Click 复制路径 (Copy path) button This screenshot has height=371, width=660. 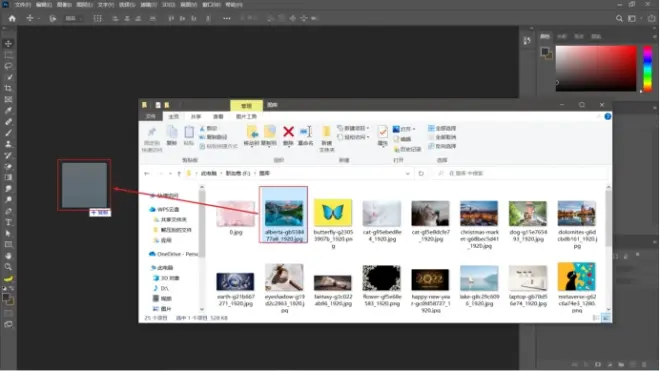click(x=213, y=137)
